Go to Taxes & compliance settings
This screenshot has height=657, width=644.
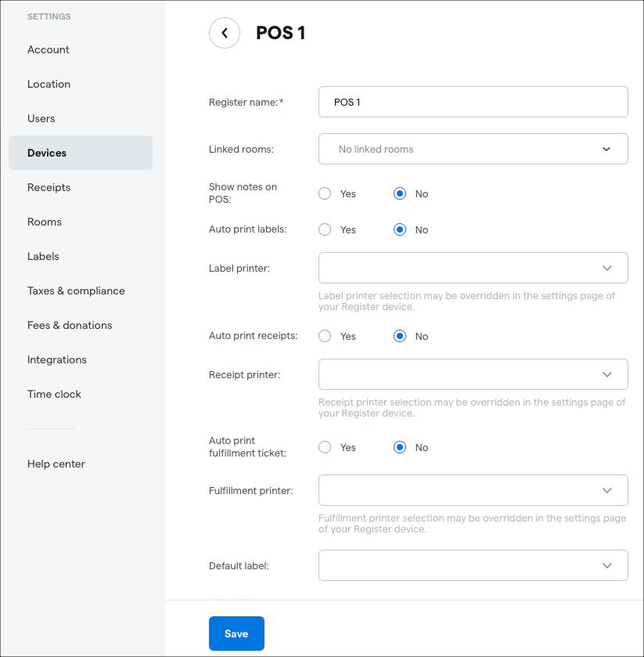coord(76,291)
